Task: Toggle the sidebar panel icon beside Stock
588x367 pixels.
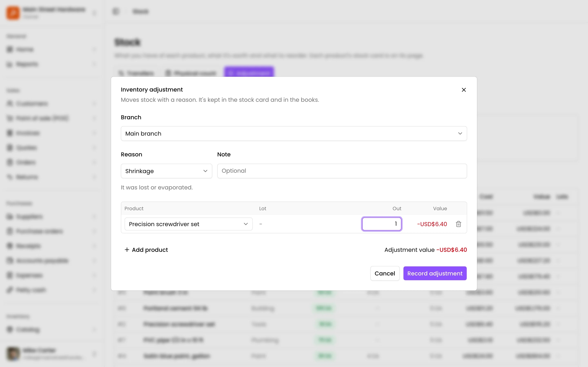Action: tap(116, 11)
